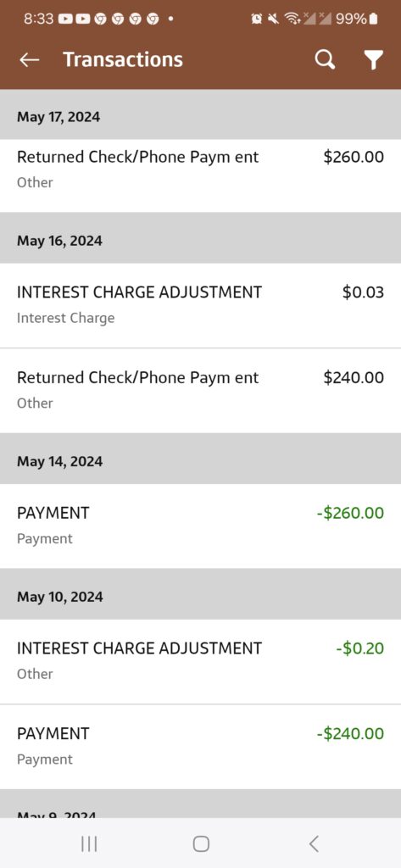Tap the May 14, 2024 date header

60,461
